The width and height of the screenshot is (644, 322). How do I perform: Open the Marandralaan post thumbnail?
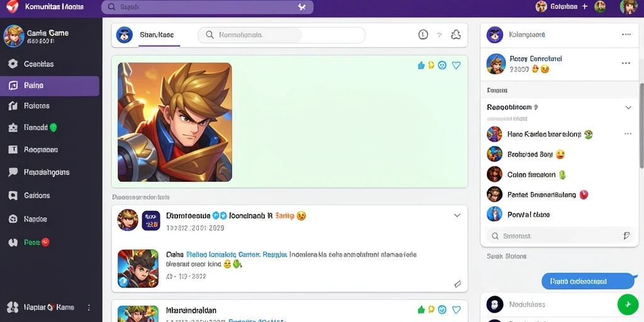pyautogui.click(x=138, y=313)
